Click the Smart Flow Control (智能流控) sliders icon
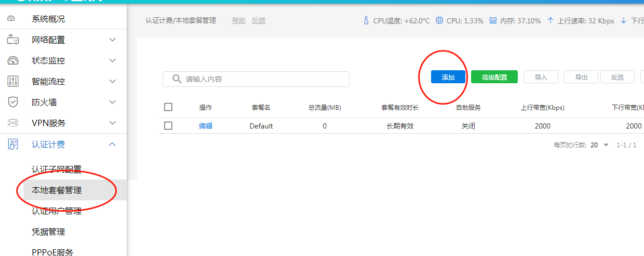The width and height of the screenshot is (644, 256). pyautogui.click(x=12, y=82)
